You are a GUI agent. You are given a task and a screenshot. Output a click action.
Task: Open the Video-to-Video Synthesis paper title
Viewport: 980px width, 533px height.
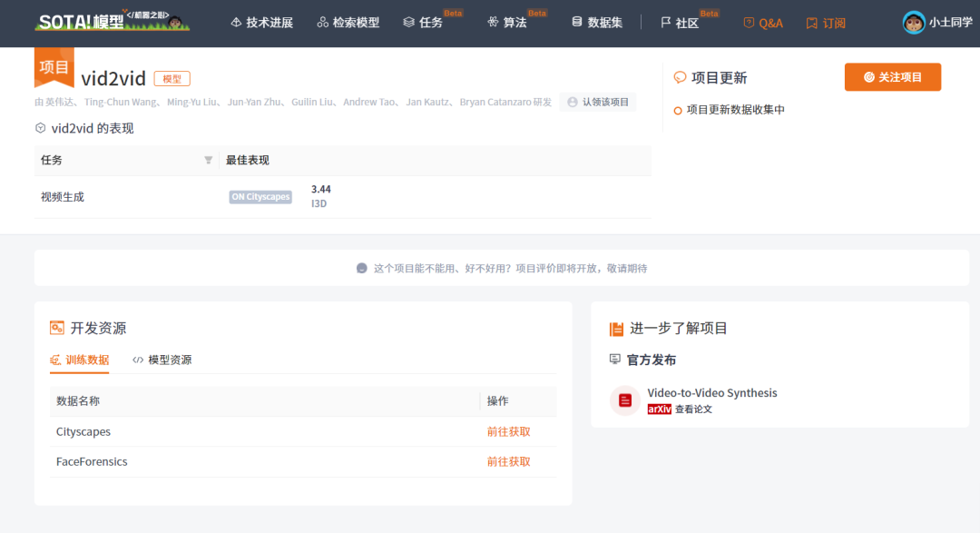712,393
